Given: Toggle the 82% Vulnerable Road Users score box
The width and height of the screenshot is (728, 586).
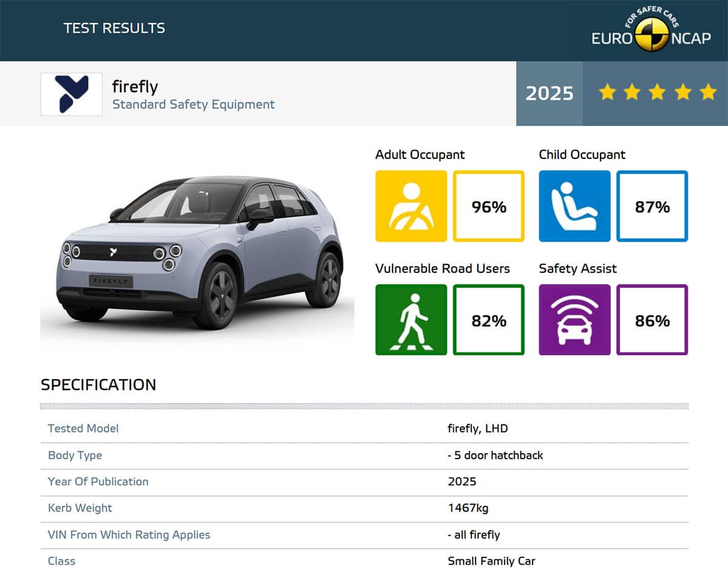Looking at the screenshot, I should coord(488,320).
